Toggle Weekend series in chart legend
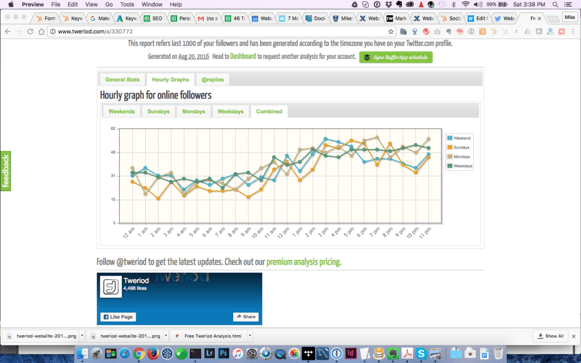 [459, 138]
